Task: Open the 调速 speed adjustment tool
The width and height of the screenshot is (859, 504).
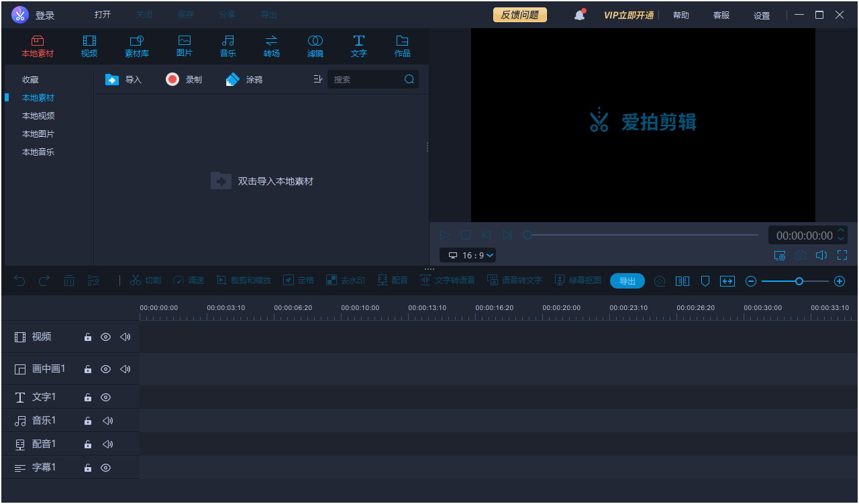Action: coord(188,281)
